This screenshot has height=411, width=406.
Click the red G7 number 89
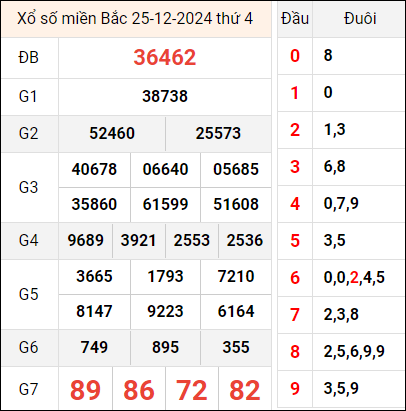click(85, 390)
